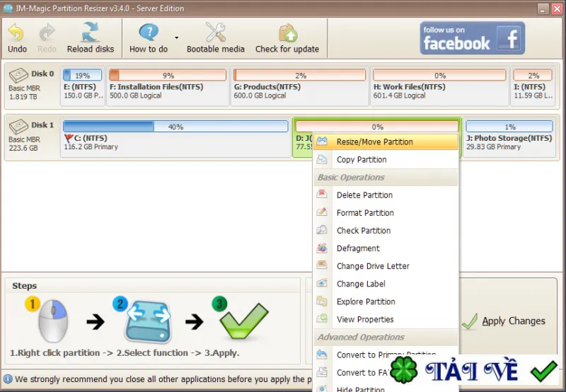This screenshot has width=566, height=392.
Task: Click the Bootable media tools icon
Action: point(216,32)
